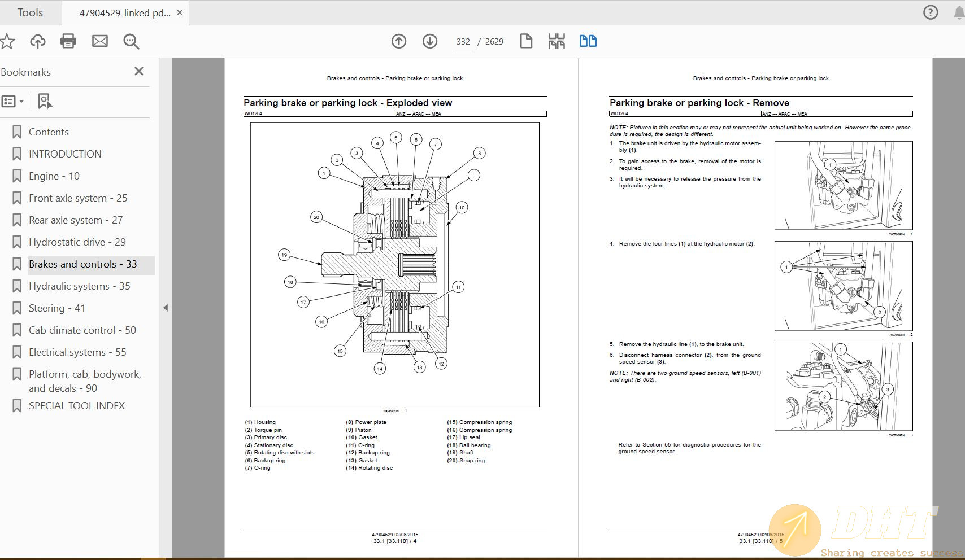This screenshot has width=965, height=560.
Task: Close the Bookmarks panel
Action: pyautogui.click(x=139, y=71)
